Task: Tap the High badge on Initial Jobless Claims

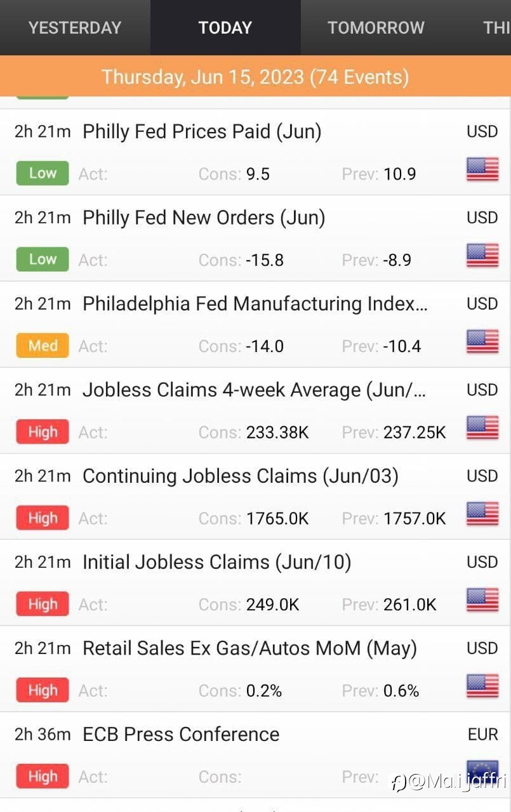Action: tap(43, 605)
